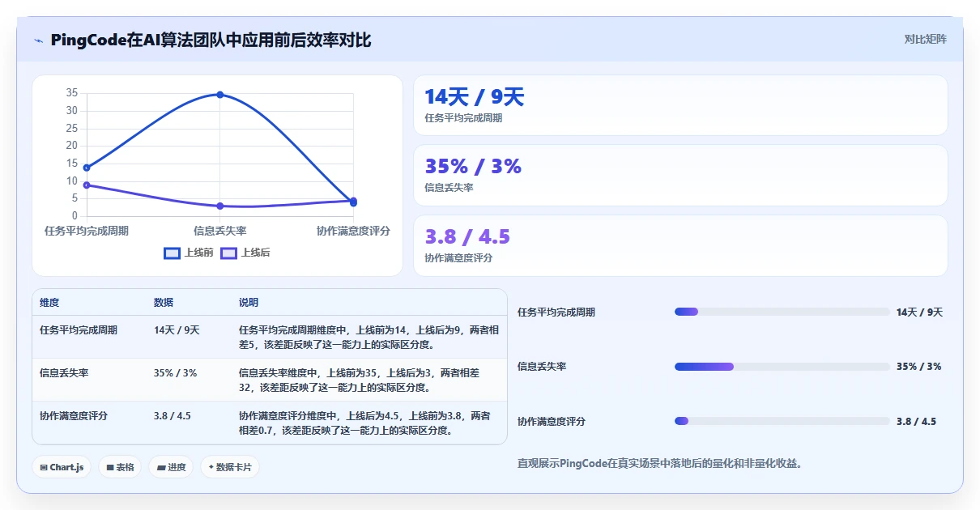Click the 上线后 data point at 信息丢失率
Viewport: 980px width, 510px height.
point(219,206)
